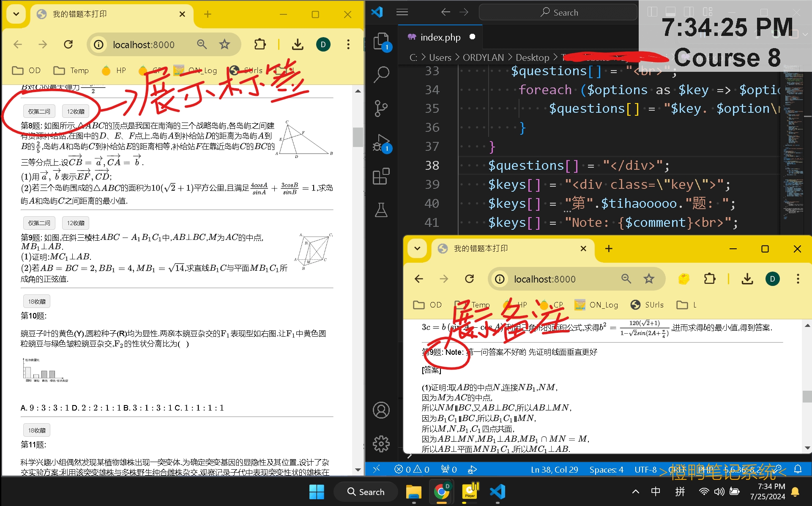Open the Testing flask view in VS Code

[381, 210]
